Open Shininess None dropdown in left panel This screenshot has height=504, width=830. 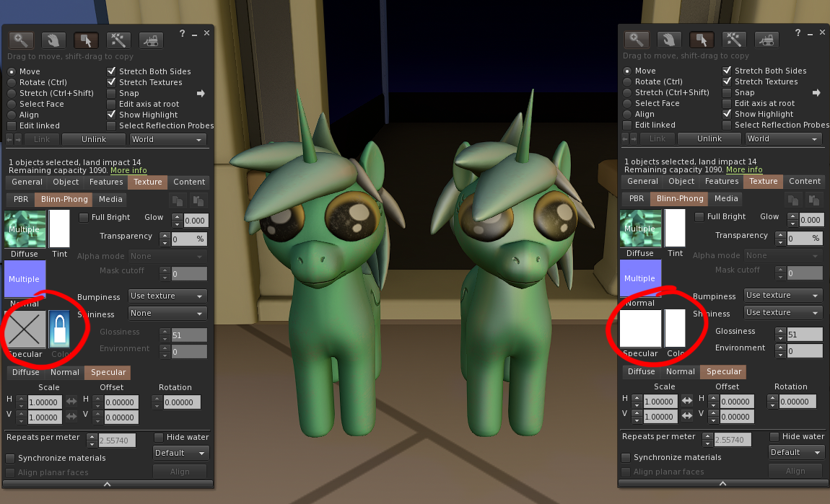coord(167,314)
